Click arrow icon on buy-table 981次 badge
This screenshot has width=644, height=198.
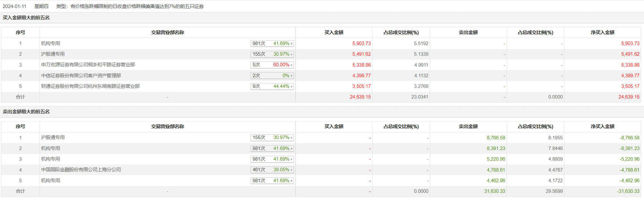tap(292, 43)
